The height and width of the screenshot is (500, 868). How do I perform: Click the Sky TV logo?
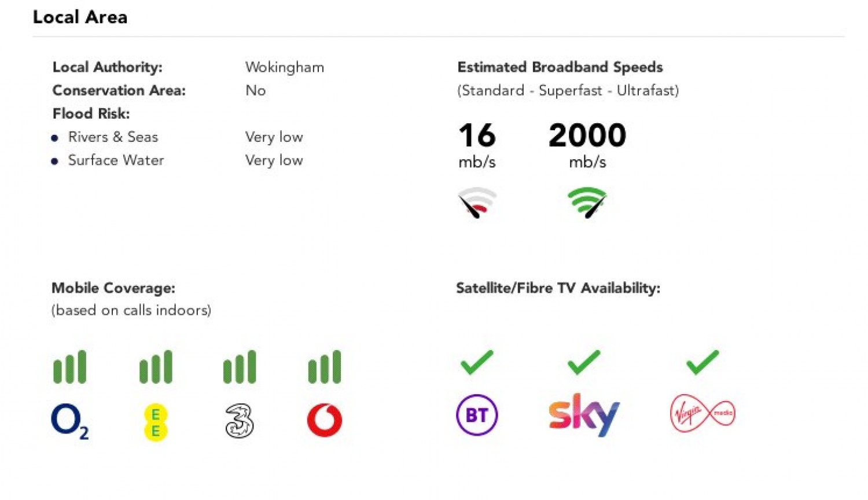pos(584,414)
